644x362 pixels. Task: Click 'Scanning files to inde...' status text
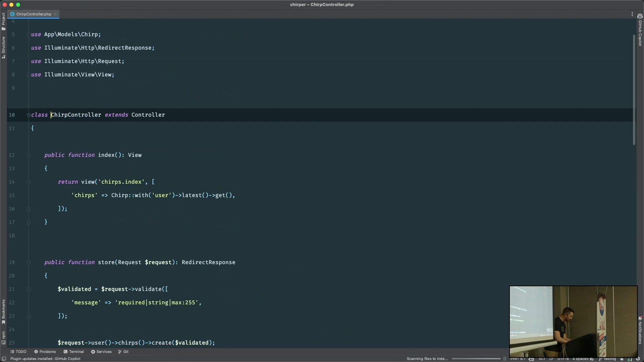point(427,359)
